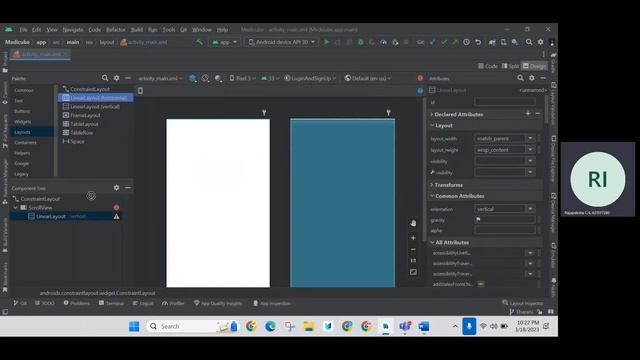Open the Terminal tool window
This screenshot has height=360, width=640.
(111, 303)
